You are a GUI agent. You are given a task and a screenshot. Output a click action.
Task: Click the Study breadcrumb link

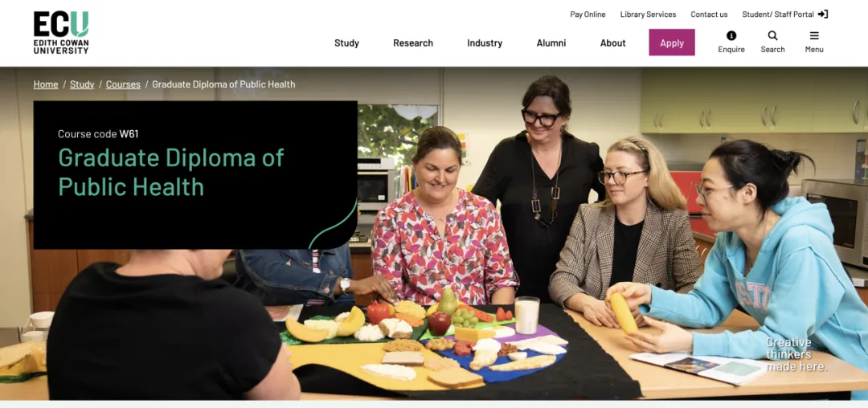tap(82, 84)
